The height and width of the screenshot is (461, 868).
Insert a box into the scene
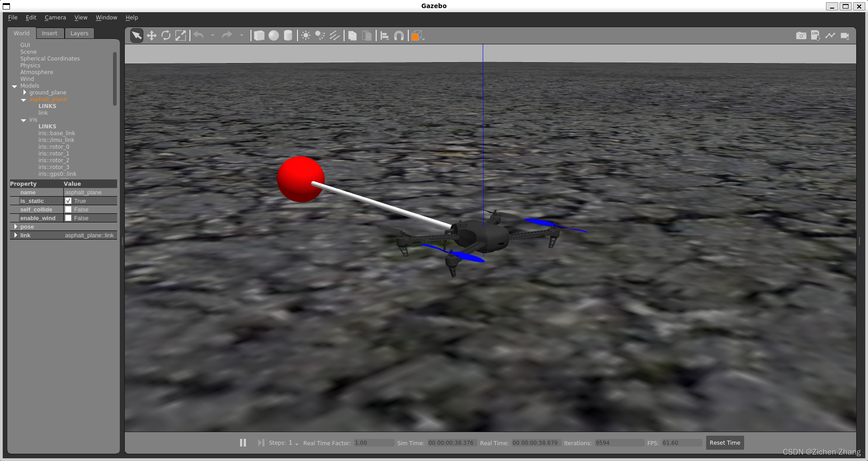[259, 35]
